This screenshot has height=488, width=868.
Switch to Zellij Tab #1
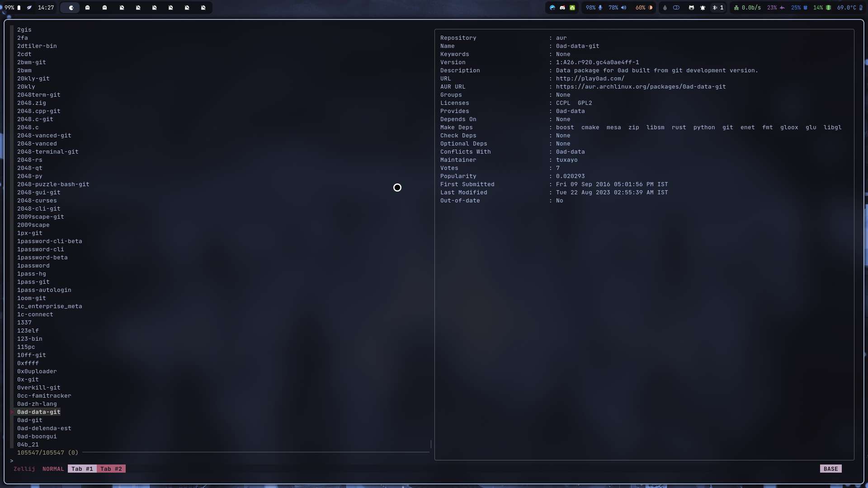pos(82,469)
